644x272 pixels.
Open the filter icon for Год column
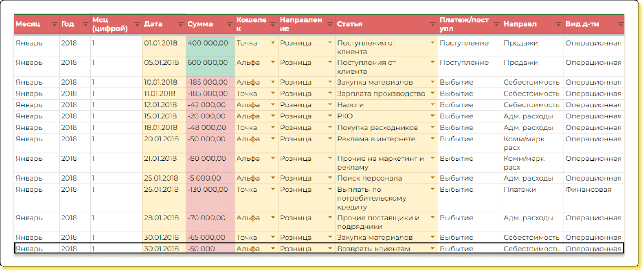tap(85, 24)
